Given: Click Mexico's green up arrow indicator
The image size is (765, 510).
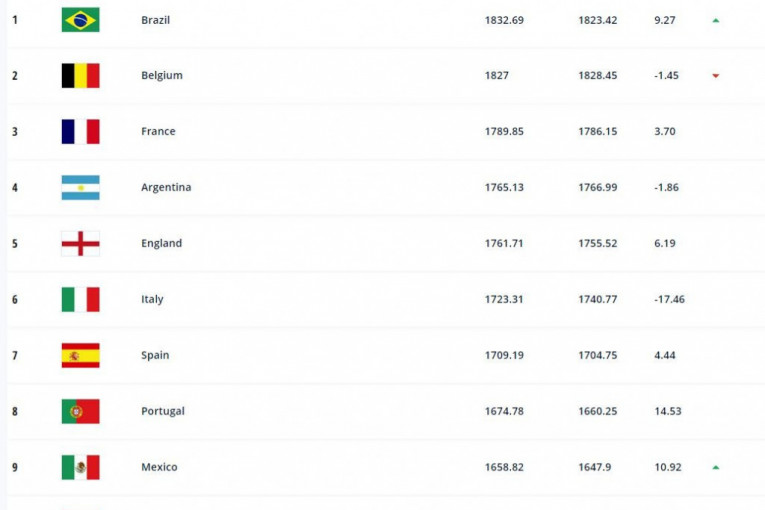Looking at the screenshot, I should (716, 468).
